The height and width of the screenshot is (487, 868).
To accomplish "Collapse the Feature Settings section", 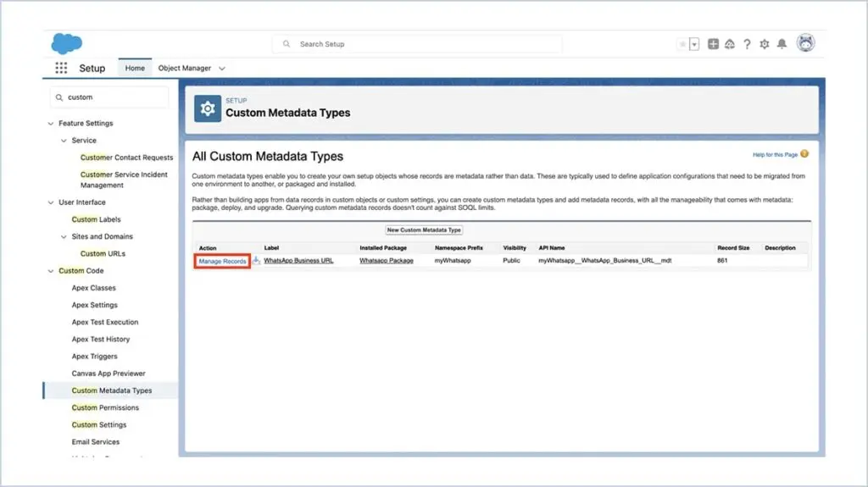I will pos(51,124).
